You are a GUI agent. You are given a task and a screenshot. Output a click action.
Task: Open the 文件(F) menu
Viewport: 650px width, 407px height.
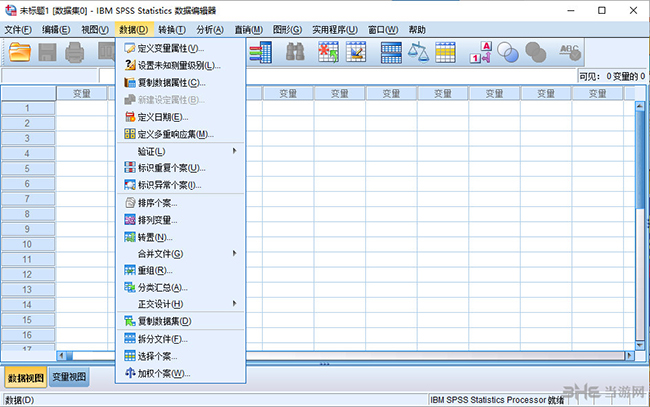click(18, 30)
